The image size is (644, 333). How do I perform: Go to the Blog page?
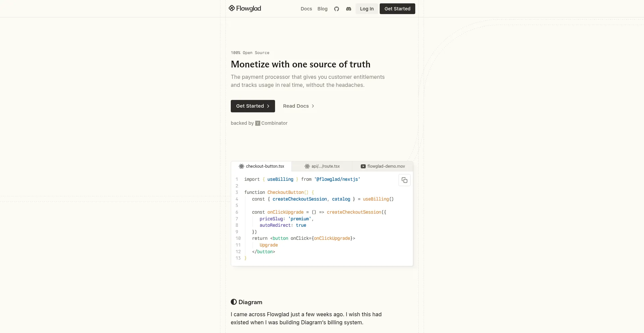[x=322, y=9]
